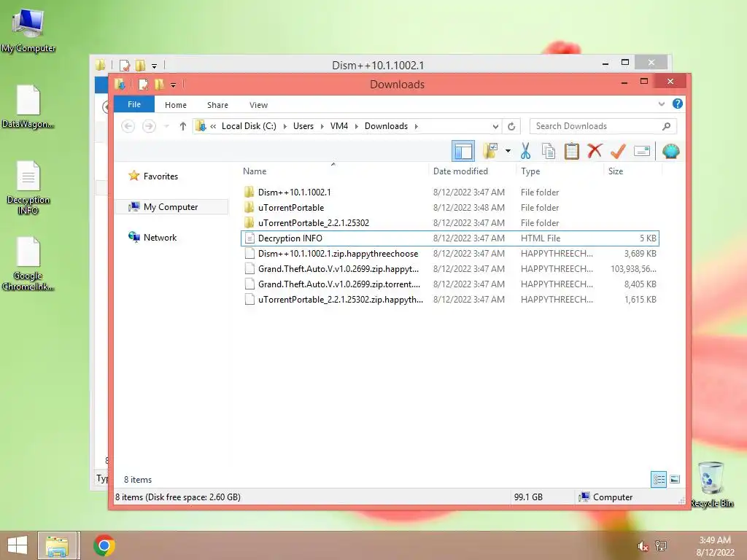Viewport: 747px width, 560px height.
Task: Click Local Disk (C:) in address bar
Action: pos(249,126)
